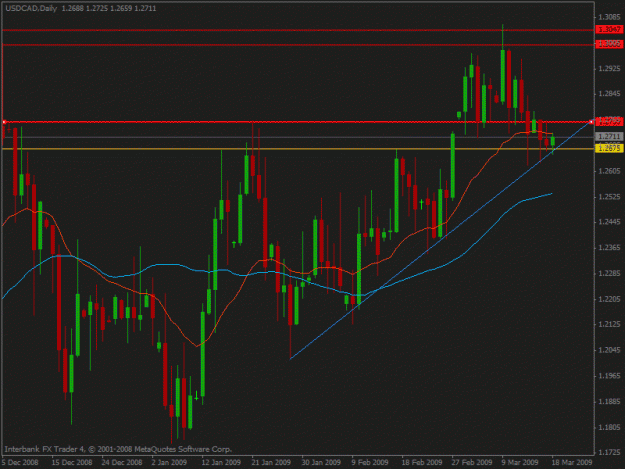The height and width of the screenshot is (469, 625).
Task: Click the 15 Dec 2008 date label
Action: [72, 462]
